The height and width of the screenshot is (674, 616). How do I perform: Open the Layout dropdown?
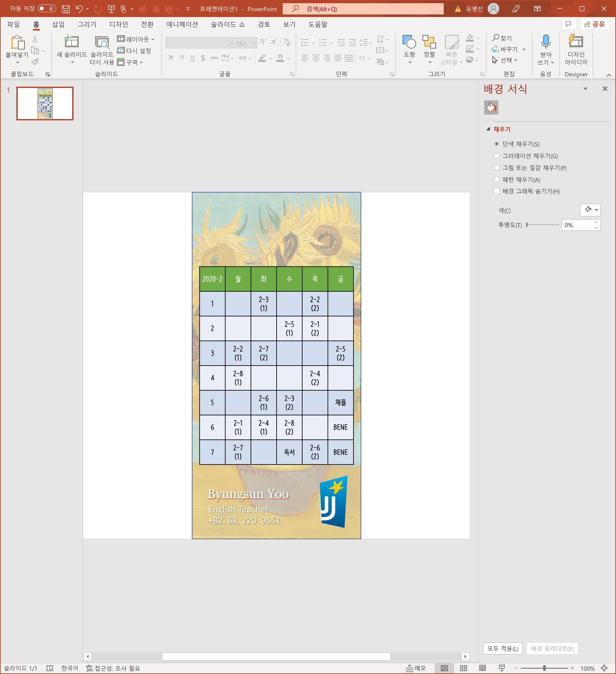136,39
